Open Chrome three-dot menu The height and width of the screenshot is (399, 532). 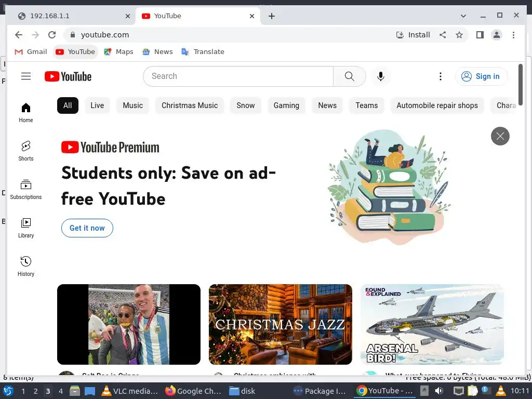pos(513,35)
